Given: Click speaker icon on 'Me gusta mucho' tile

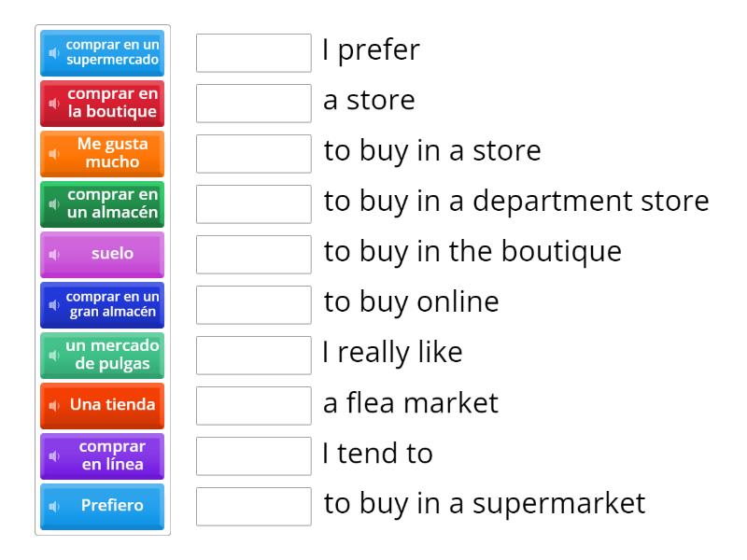Looking at the screenshot, I should click(x=53, y=153).
